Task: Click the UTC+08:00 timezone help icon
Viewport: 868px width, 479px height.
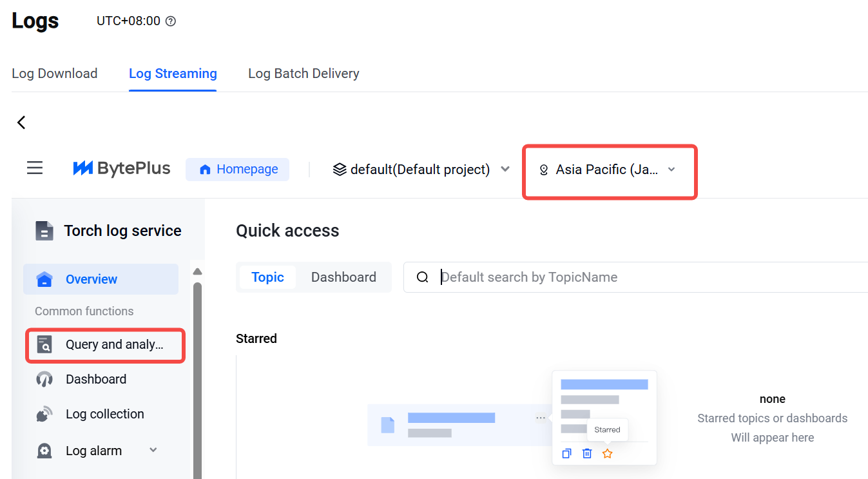Action: click(171, 21)
